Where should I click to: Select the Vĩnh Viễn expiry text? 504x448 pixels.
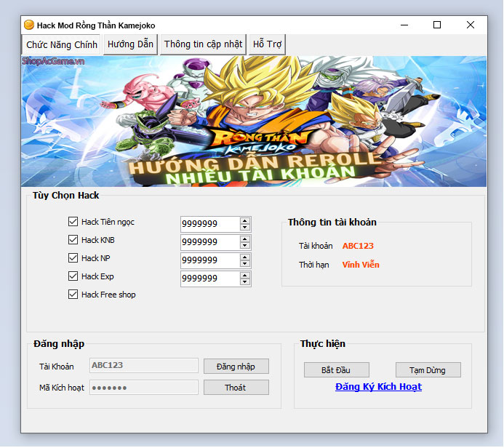[361, 265]
